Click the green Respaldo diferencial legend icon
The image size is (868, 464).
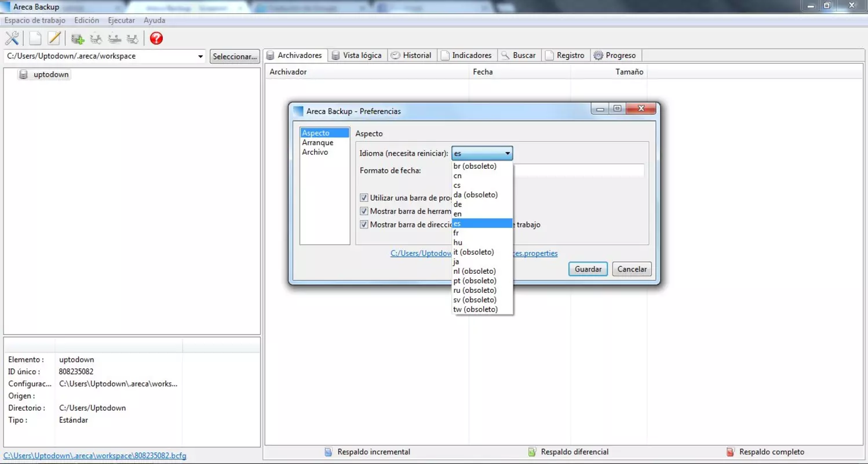click(532, 452)
